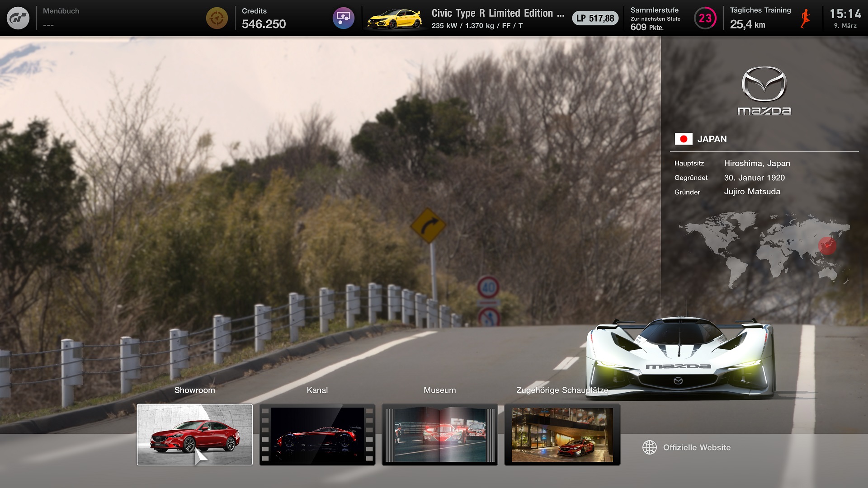Click the Credits 546.250 display
868x488 pixels.
point(264,19)
